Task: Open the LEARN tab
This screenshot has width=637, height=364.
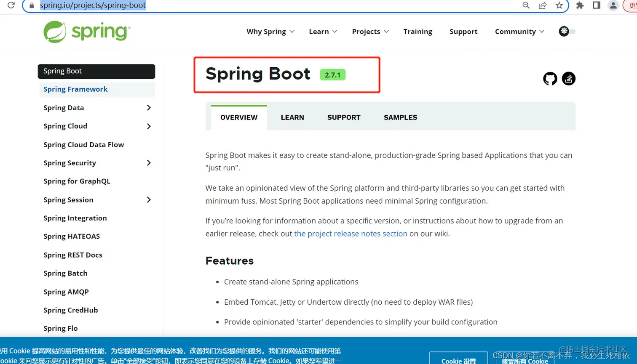Action: [x=292, y=117]
